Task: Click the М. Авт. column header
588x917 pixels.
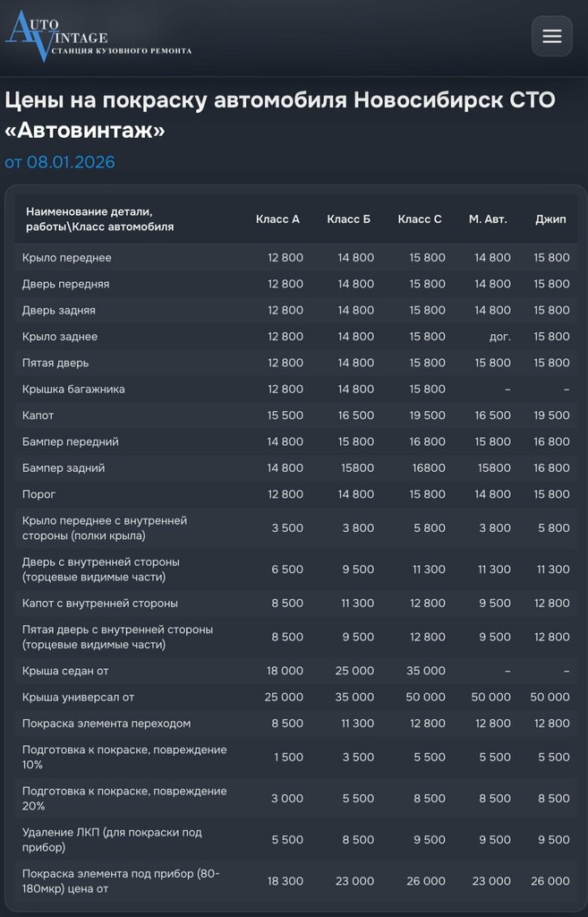Action: pos(488,219)
